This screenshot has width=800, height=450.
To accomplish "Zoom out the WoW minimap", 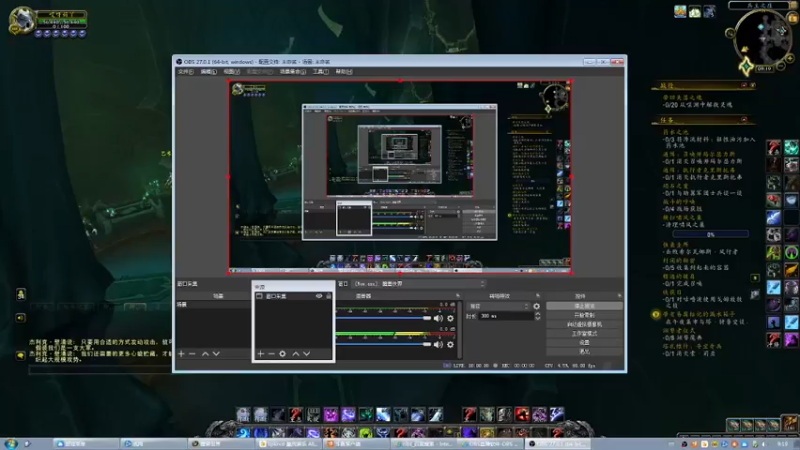I will [x=781, y=66].
